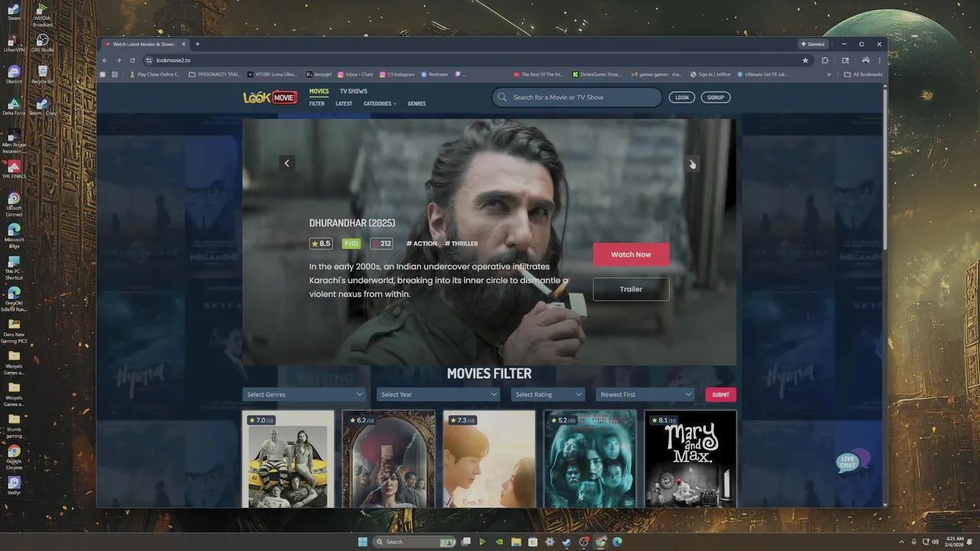The image size is (980, 551).
Task: Click the Windows taskbar search box
Action: pos(414,542)
